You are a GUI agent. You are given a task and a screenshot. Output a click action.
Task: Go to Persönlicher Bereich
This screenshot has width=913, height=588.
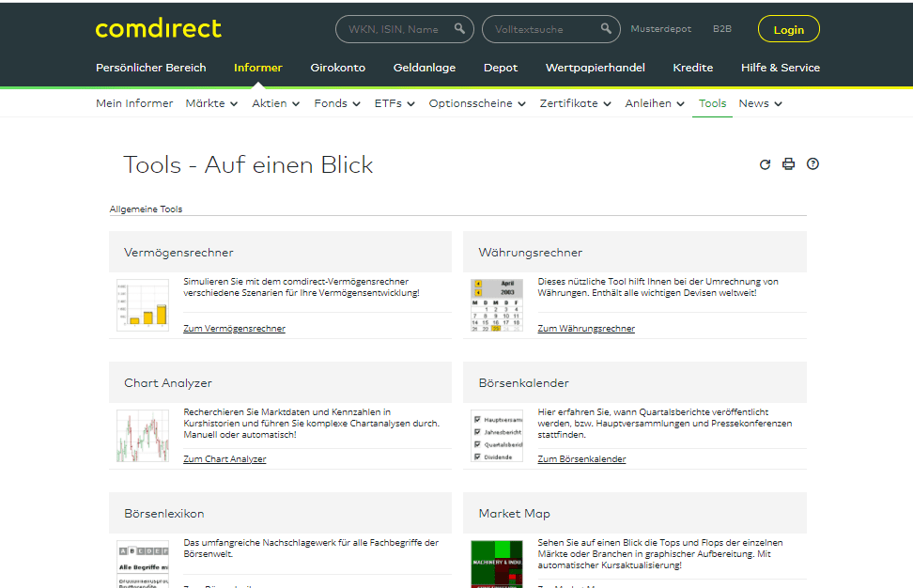click(x=151, y=68)
